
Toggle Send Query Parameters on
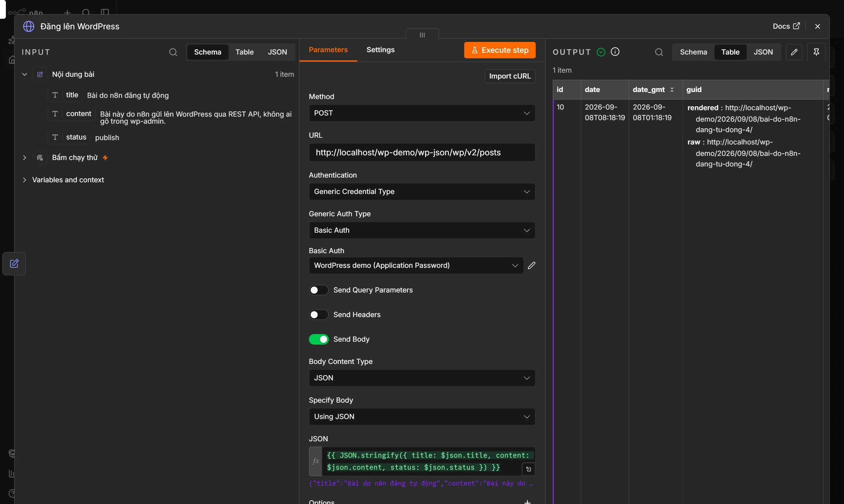[x=318, y=290]
